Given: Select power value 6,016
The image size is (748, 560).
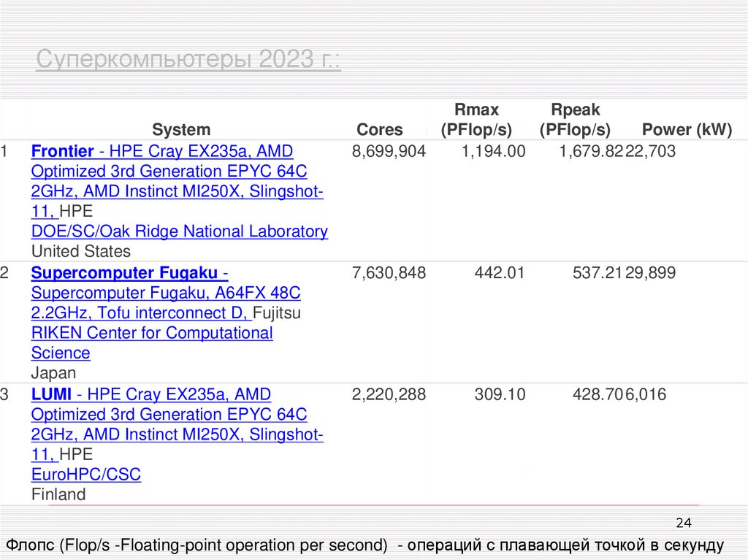Looking at the screenshot, I should [646, 394].
